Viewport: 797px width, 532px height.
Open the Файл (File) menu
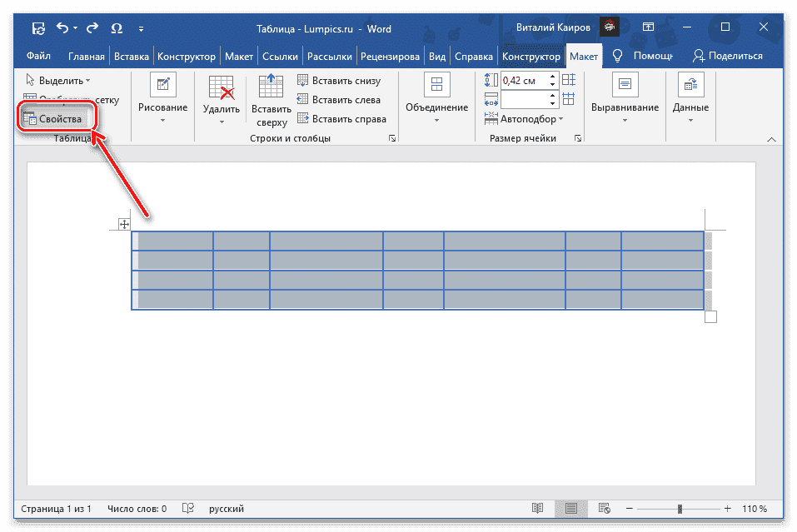[x=38, y=57]
